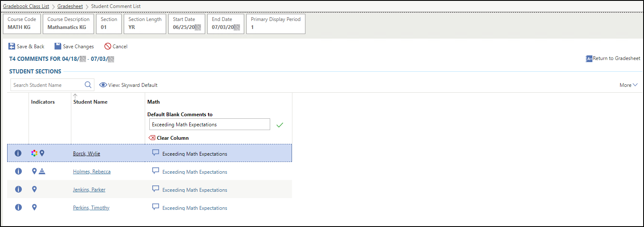Sort by Student Name column header
The image size is (644, 227).
coord(90,102)
